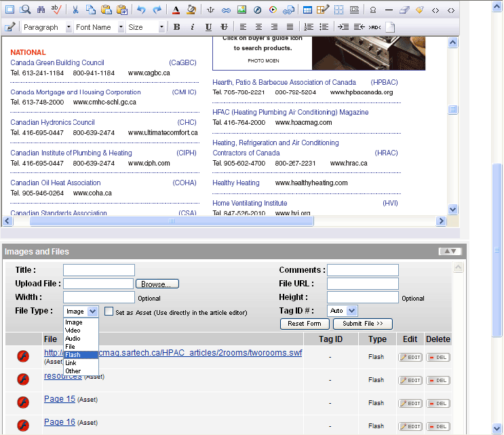Open the Paragraph format dropdown
The width and height of the screenshot is (504, 435).
pyautogui.click(x=47, y=27)
